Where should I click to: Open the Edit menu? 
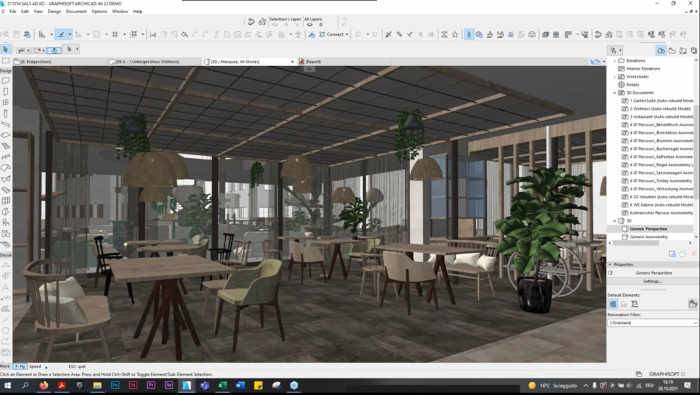click(25, 11)
